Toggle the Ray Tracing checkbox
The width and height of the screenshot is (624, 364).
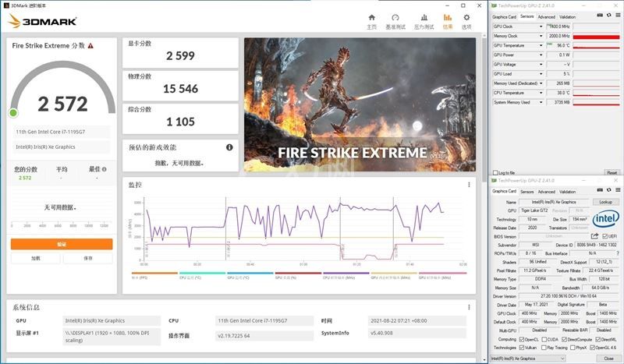point(544,348)
